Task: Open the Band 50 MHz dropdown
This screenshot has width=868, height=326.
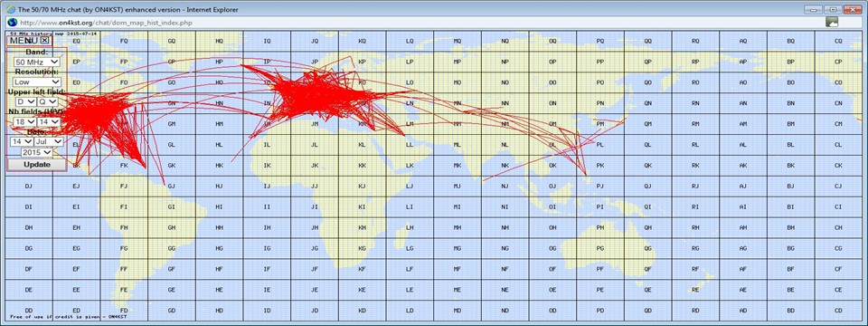Action: [x=37, y=62]
